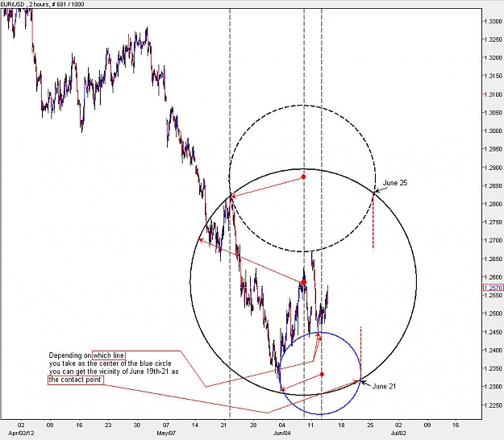Select the 25 date tick label
The width and height of the screenshot is (504, 440).
pos(370,425)
